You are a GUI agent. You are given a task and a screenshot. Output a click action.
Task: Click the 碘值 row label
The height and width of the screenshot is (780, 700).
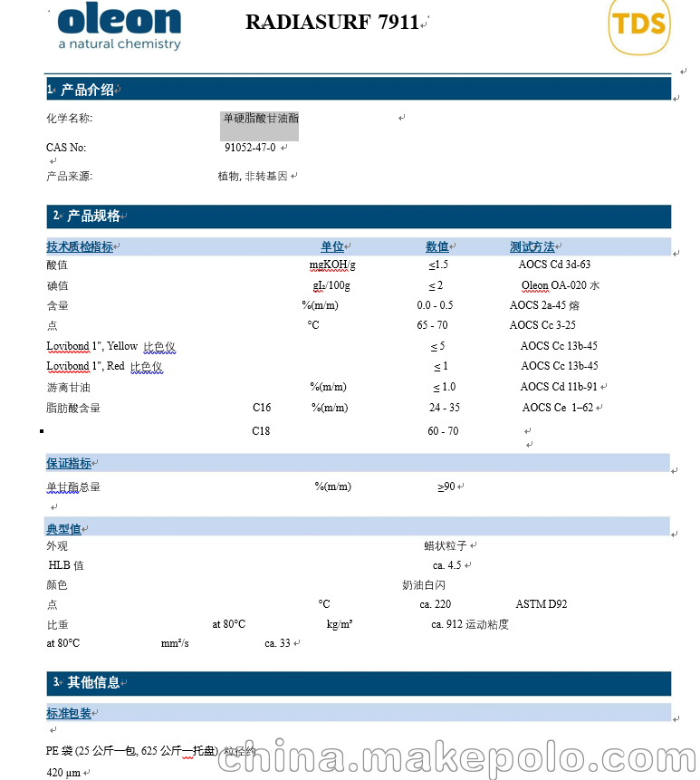click(x=57, y=285)
